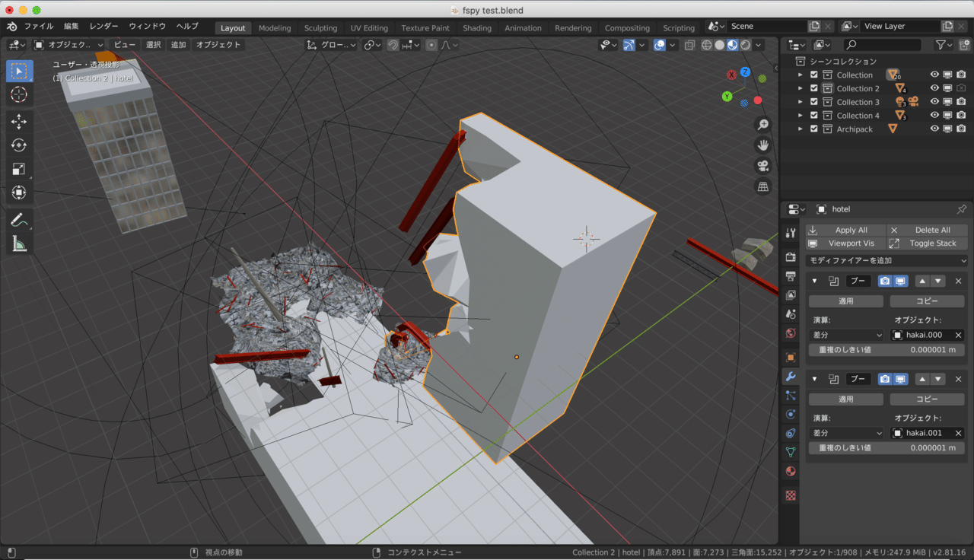
Task: Uncheck the Collection 2 checkbox in the outliner
Action: coord(814,88)
